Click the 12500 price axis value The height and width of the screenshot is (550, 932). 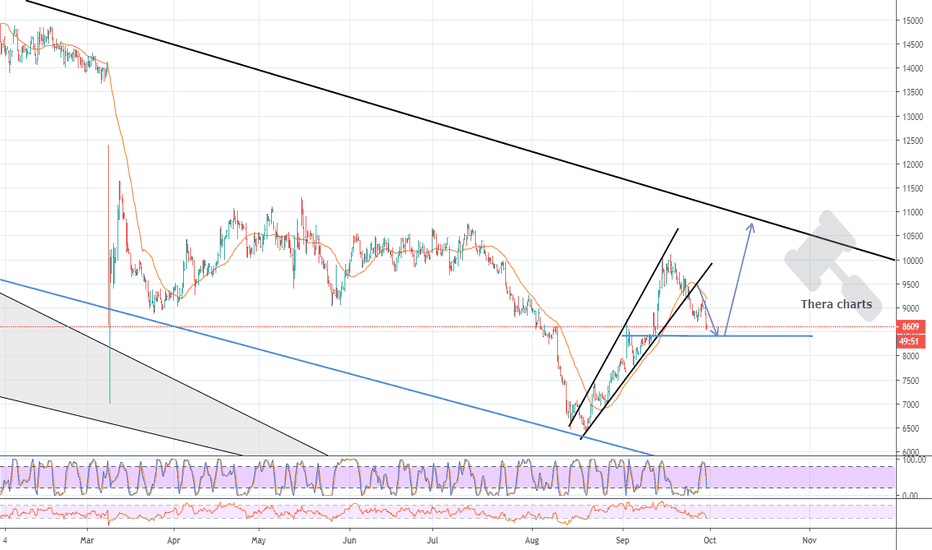click(913, 141)
